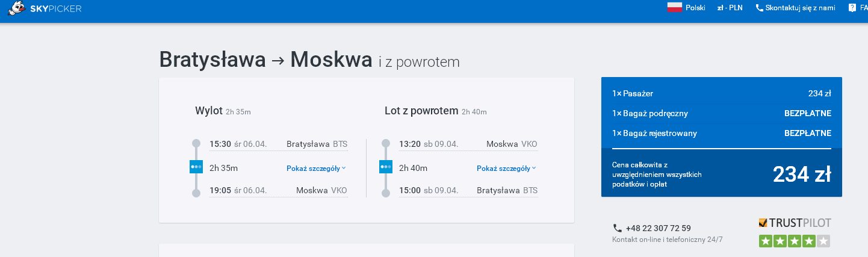Image resolution: width=868 pixels, height=257 pixels.
Task: Open the zł - PLN currency selector
Action: pyautogui.click(x=730, y=8)
